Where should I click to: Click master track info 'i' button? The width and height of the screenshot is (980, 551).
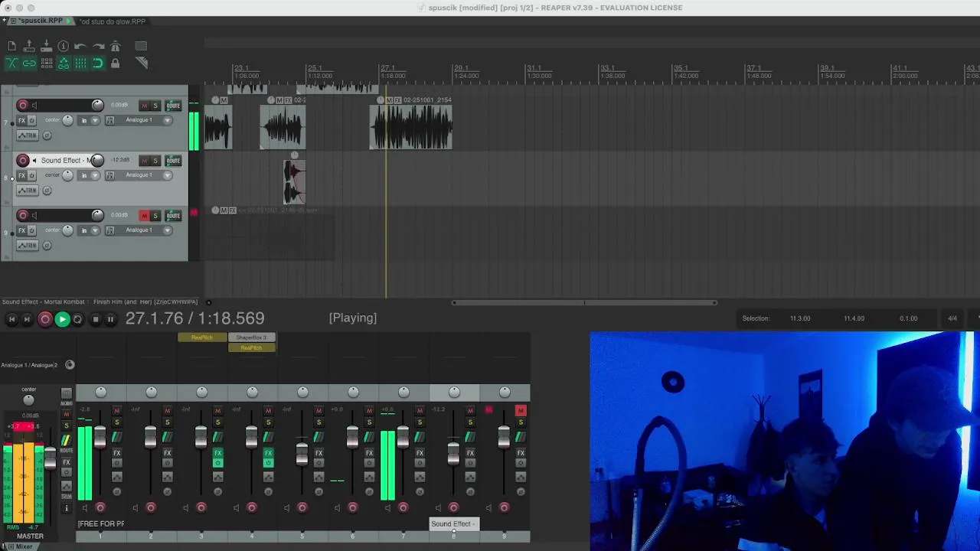[66, 508]
